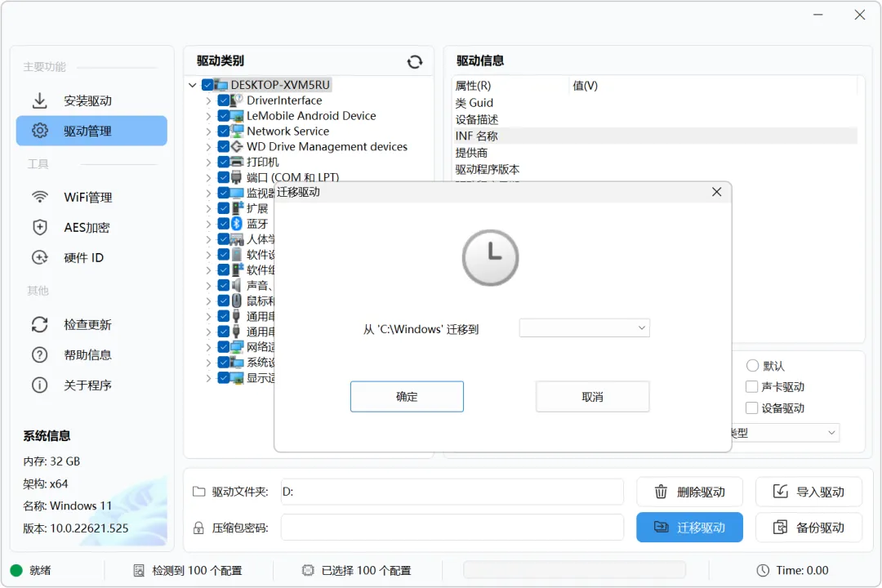The width and height of the screenshot is (882, 588).
Task: Uncheck the DriverInterface checkbox
Action: point(223,100)
